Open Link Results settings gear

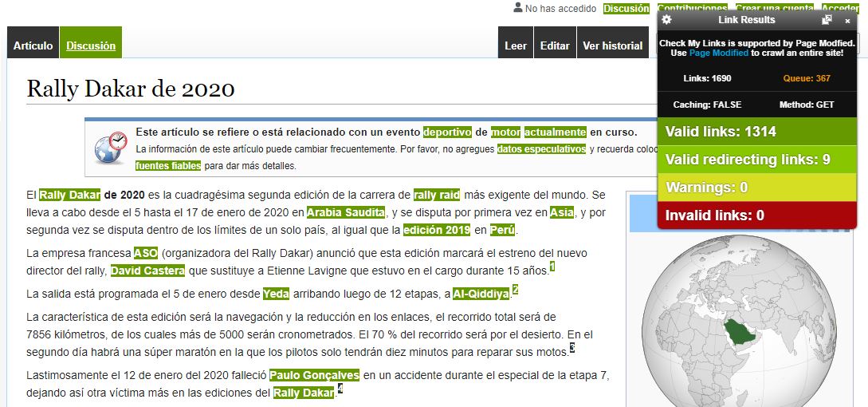point(667,20)
